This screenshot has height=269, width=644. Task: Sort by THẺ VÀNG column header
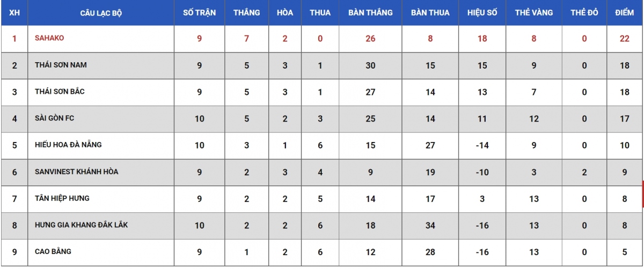click(533, 13)
